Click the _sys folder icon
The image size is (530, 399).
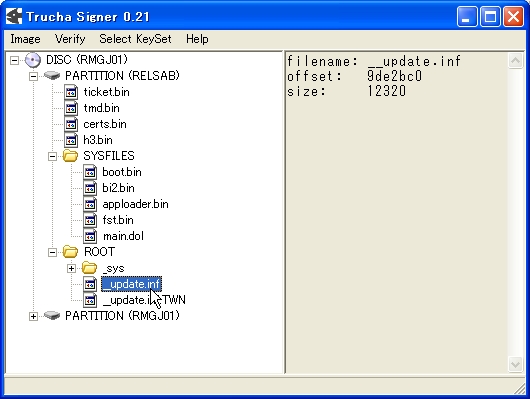89,268
